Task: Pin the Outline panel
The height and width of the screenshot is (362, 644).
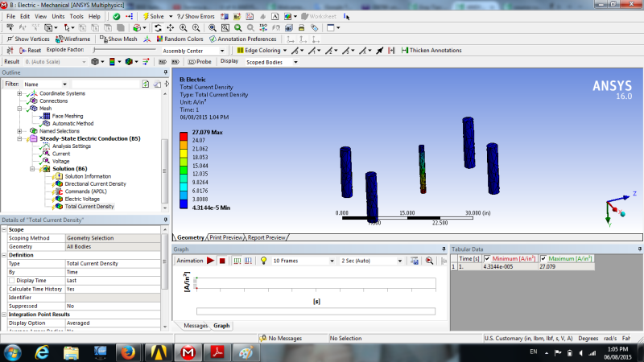Action: (x=166, y=72)
